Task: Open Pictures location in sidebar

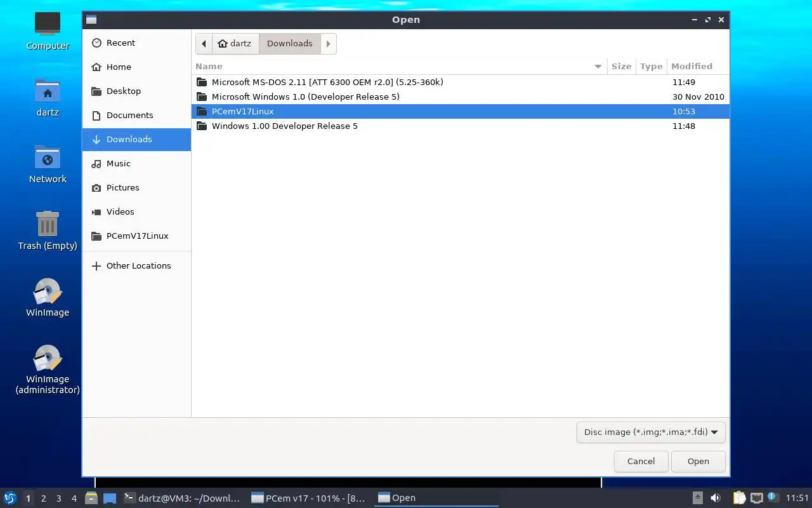Action: coord(136,187)
